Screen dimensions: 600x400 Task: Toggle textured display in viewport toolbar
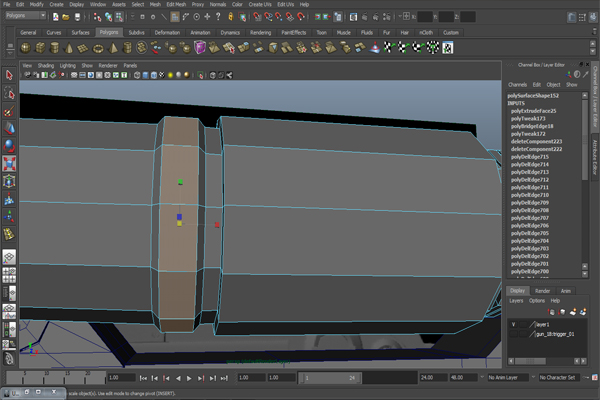coord(162,75)
